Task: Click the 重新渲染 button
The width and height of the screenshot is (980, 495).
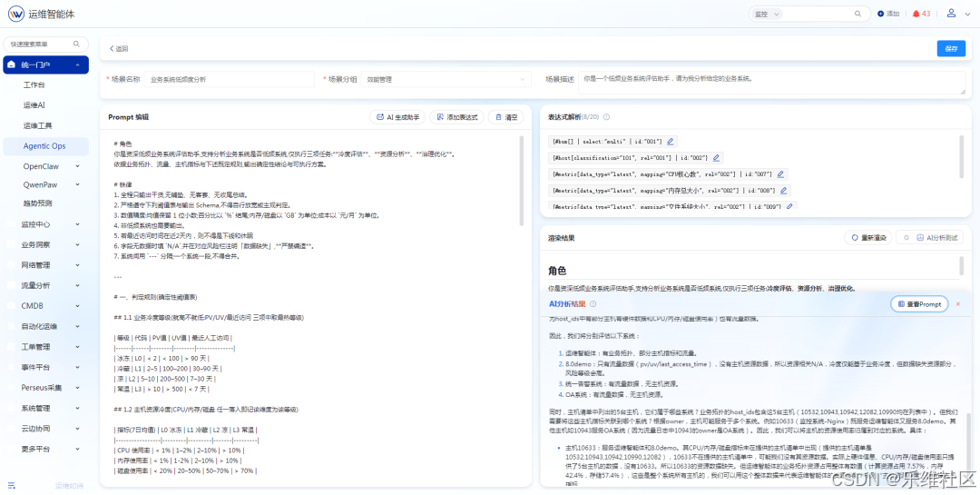Action: tap(868, 238)
